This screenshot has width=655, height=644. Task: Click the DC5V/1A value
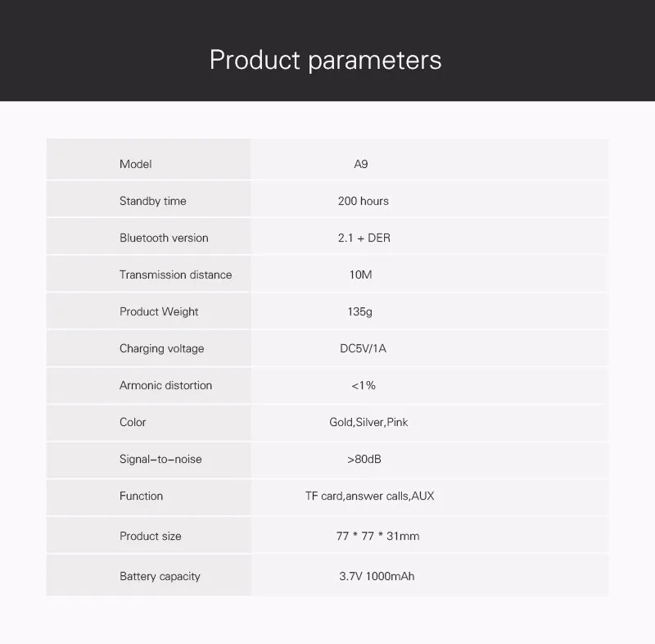(x=363, y=348)
